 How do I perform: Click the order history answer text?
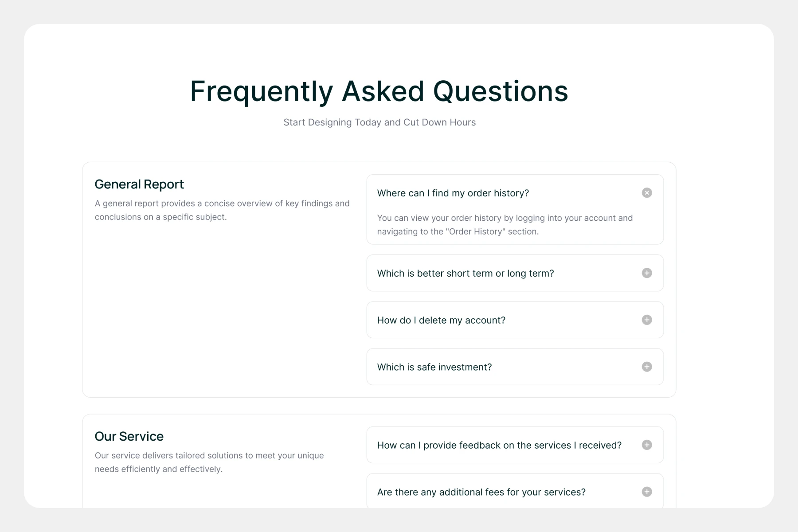tap(504, 225)
